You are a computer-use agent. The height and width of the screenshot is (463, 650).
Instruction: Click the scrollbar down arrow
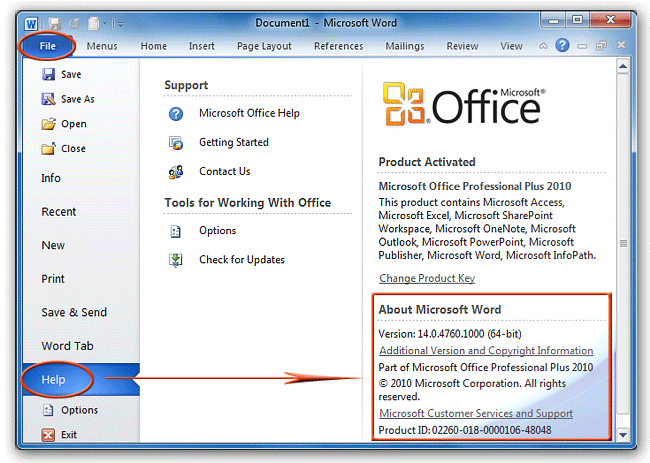click(623, 435)
